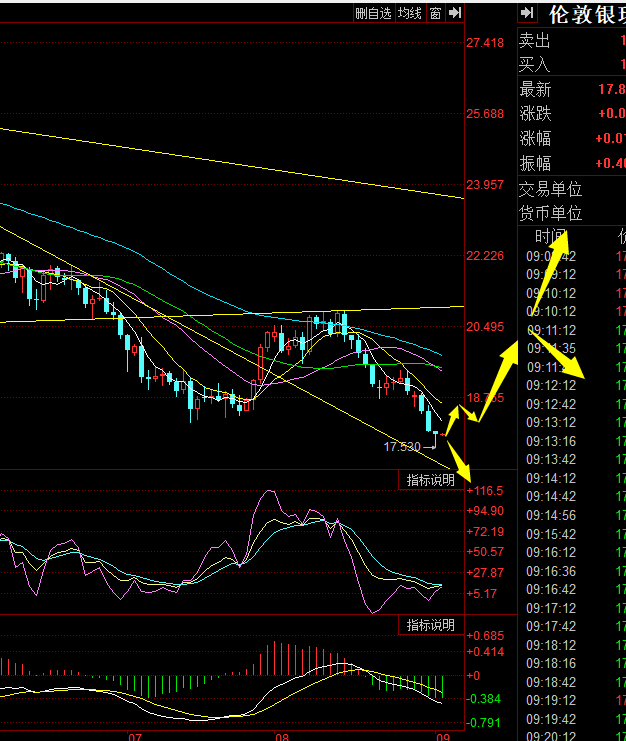Click the 货币单位 currency unit label
Image resolution: width=626 pixels, height=741 pixels.
pos(550,214)
